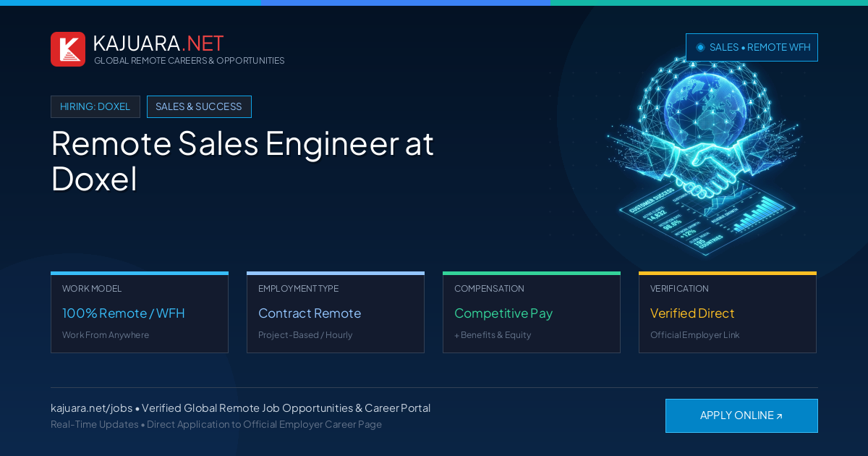Click the dot icon in the Sales badge
The image size is (868, 456).
[x=700, y=47]
